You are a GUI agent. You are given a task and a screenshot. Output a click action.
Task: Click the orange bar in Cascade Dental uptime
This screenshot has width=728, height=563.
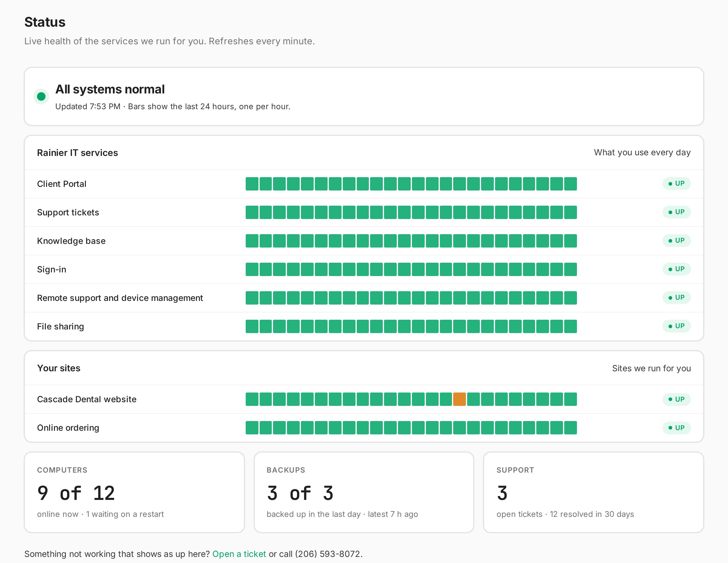[459, 399]
